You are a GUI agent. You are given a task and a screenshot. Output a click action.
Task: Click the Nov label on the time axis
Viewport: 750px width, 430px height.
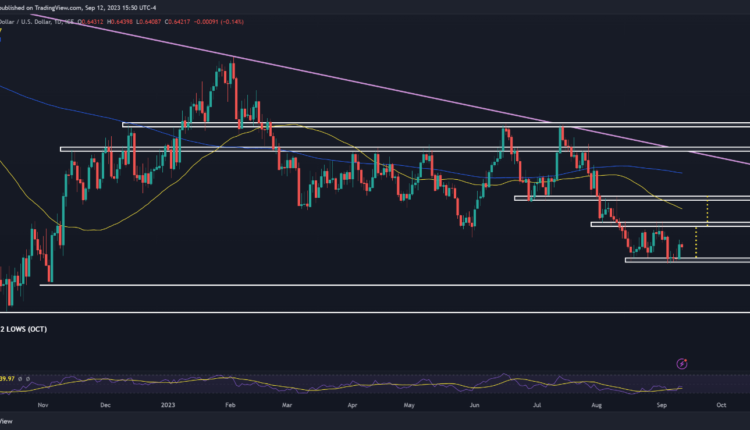tap(41, 408)
